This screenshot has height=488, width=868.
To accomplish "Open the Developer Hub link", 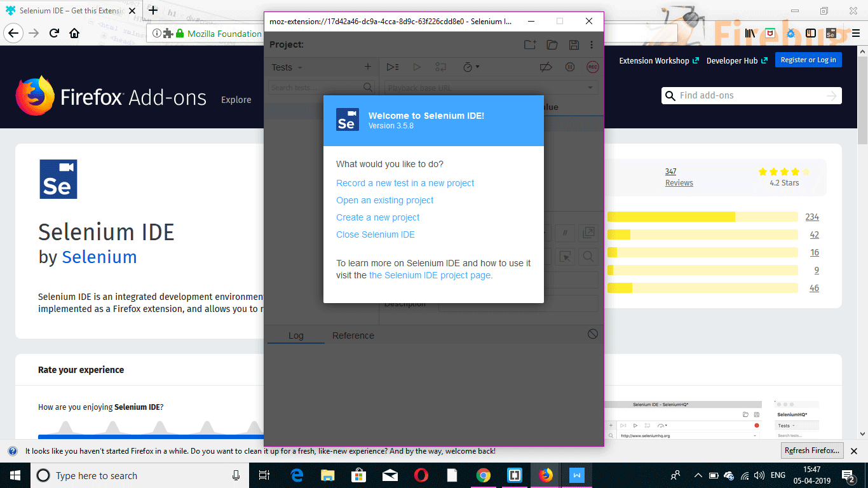I will 737,60.
